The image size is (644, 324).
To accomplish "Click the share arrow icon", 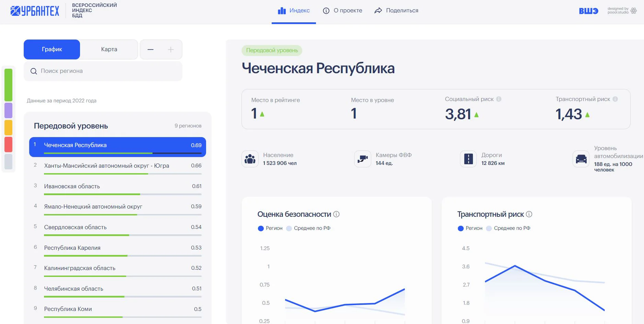I will (378, 11).
